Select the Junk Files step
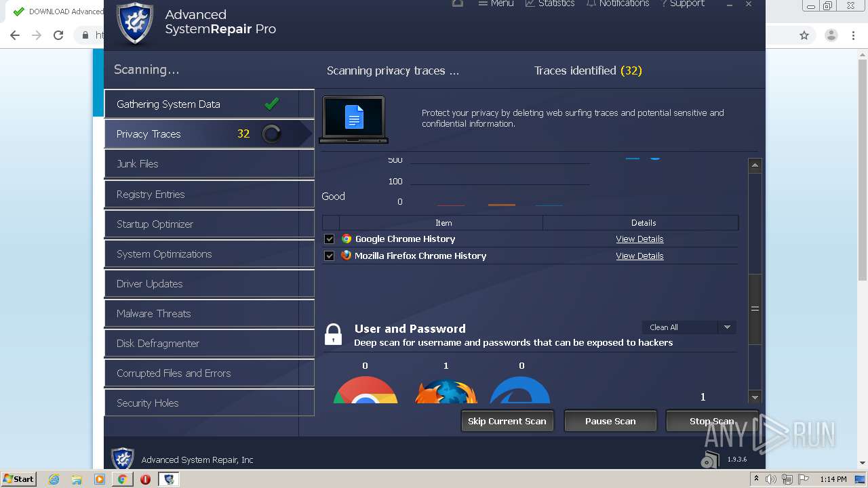868x488 pixels. point(209,164)
